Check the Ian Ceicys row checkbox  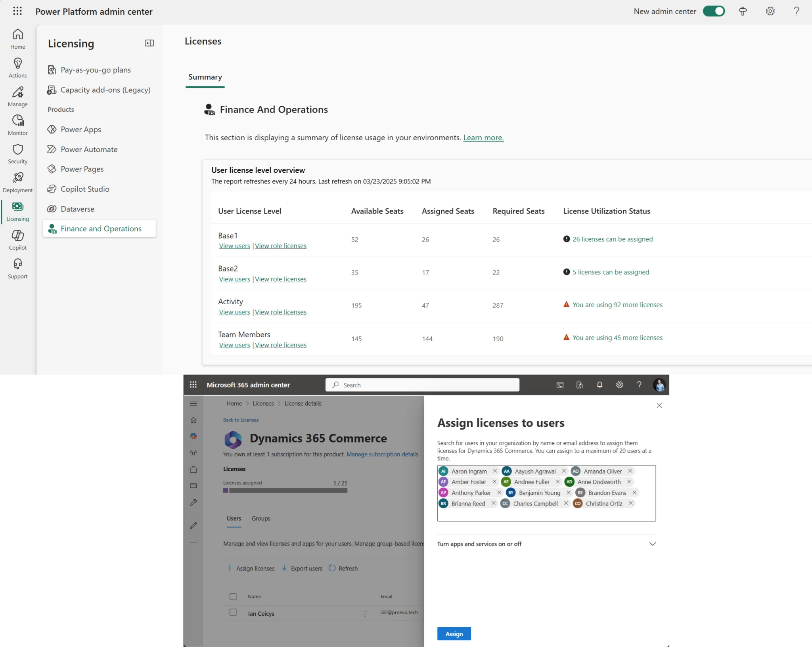[233, 612]
